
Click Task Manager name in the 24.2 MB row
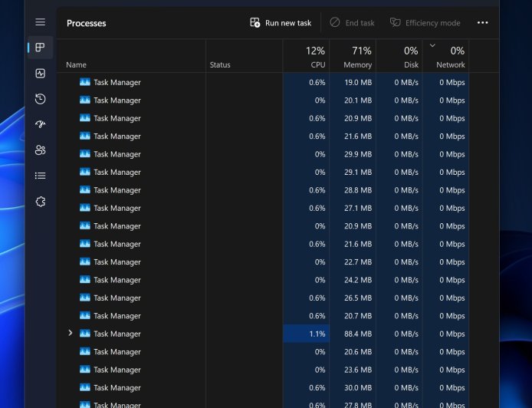click(117, 280)
